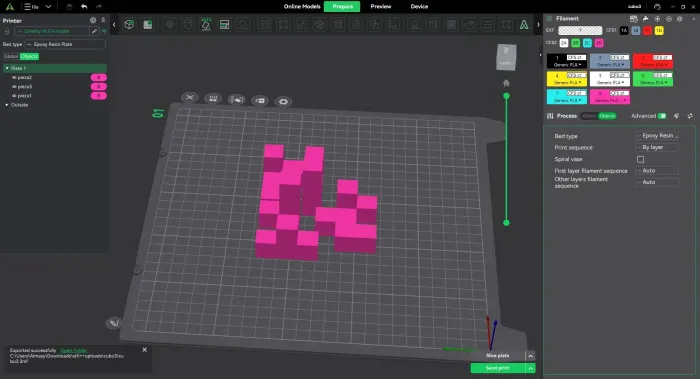Click the X close icon above the plate

(190, 97)
